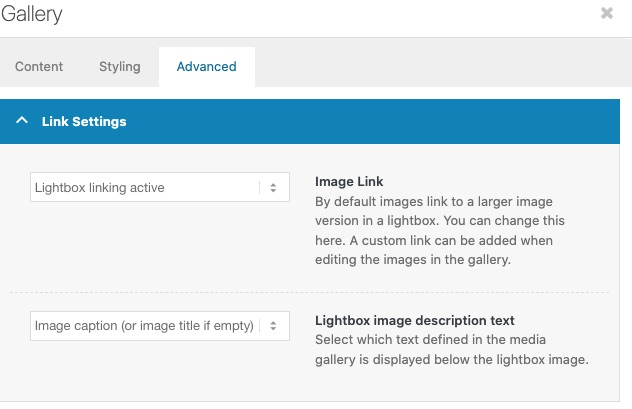
Task: Click the empty tab bar area
Action: click(x=443, y=66)
